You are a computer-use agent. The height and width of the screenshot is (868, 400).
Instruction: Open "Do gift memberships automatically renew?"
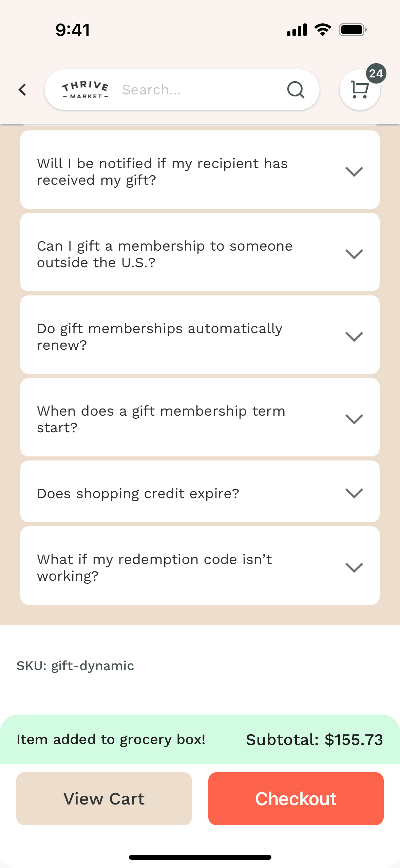point(159,337)
